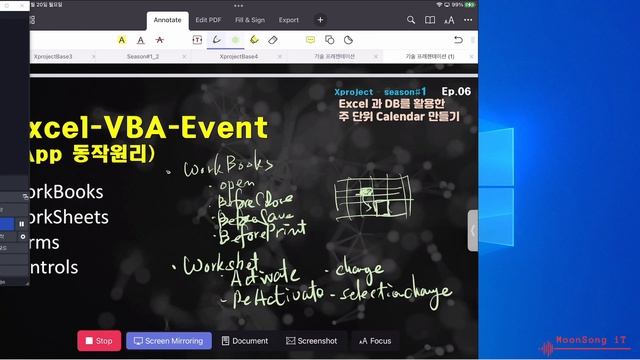Close the XprojectBase3 document tab
Screen dimensions: 640x360
[x=94, y=56]
